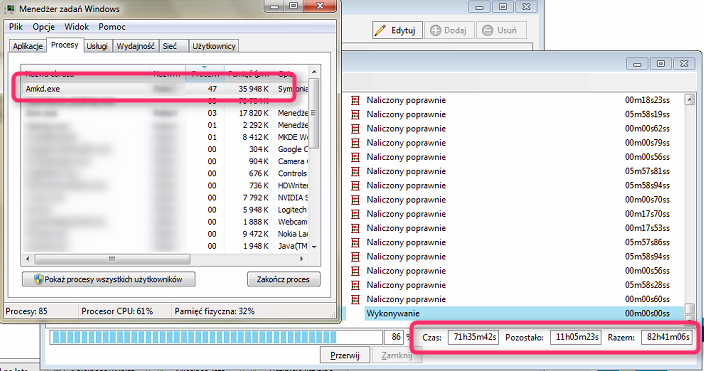
Task: Click the Pozostało time field showing 11h05m23s
Action: click(576, 337)
